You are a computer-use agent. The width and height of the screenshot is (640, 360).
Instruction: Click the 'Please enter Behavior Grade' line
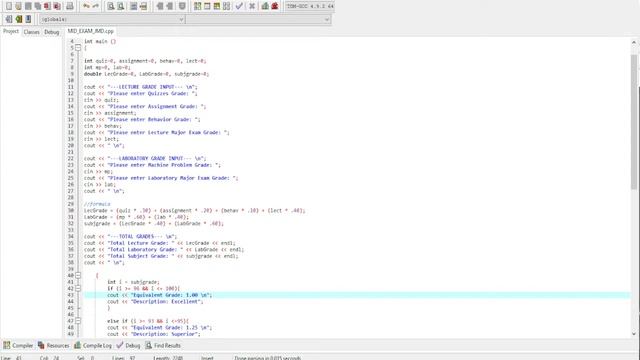pos(142,120)
